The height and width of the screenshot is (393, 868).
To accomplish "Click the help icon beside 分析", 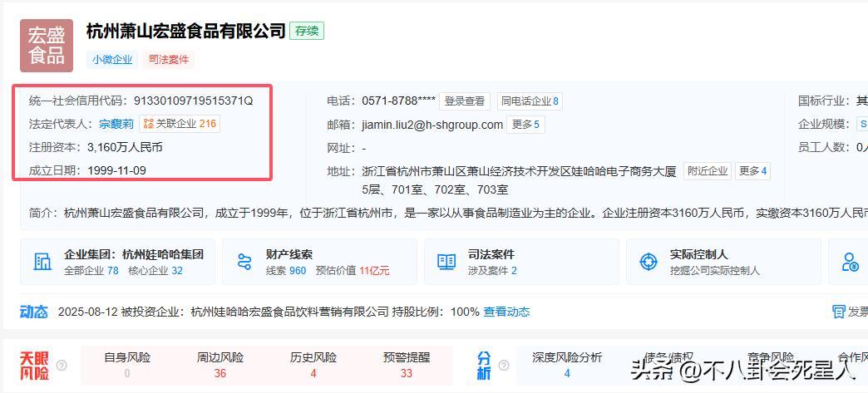I will pos(505,365).
